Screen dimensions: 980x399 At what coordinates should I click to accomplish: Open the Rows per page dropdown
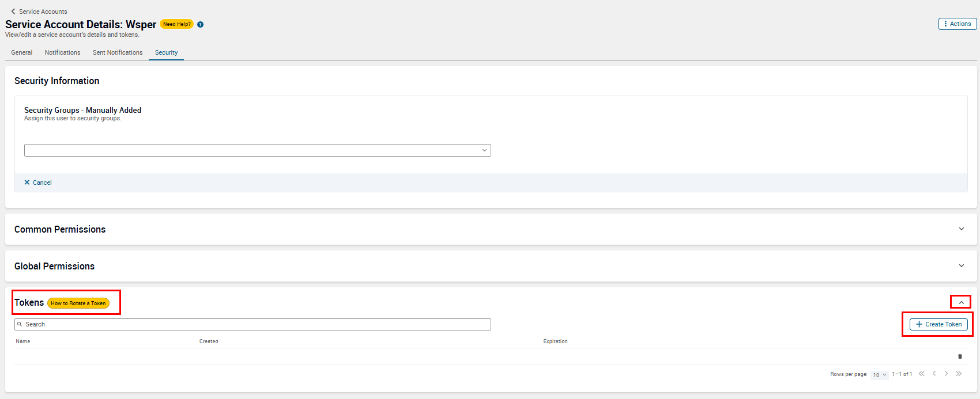point(880,375)
